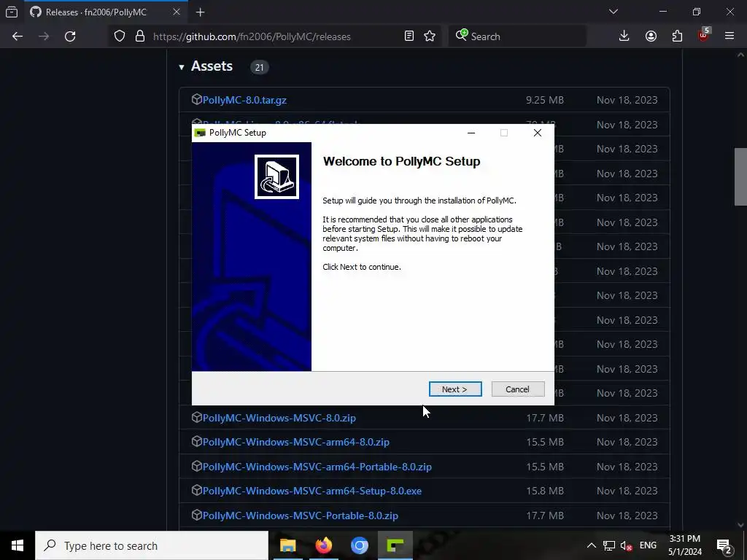Click taskbar Type here to search box

click(152, 545)
